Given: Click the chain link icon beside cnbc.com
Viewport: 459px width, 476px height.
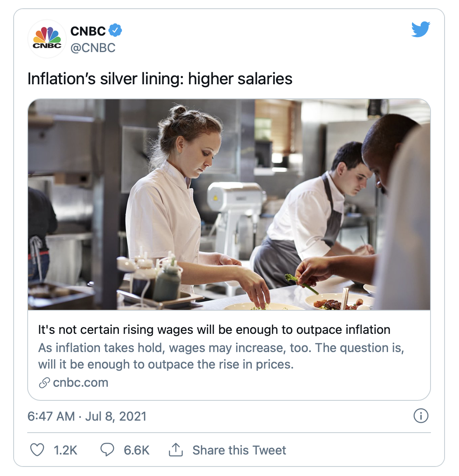Looking at the screenshot, I should pos(44,383).
